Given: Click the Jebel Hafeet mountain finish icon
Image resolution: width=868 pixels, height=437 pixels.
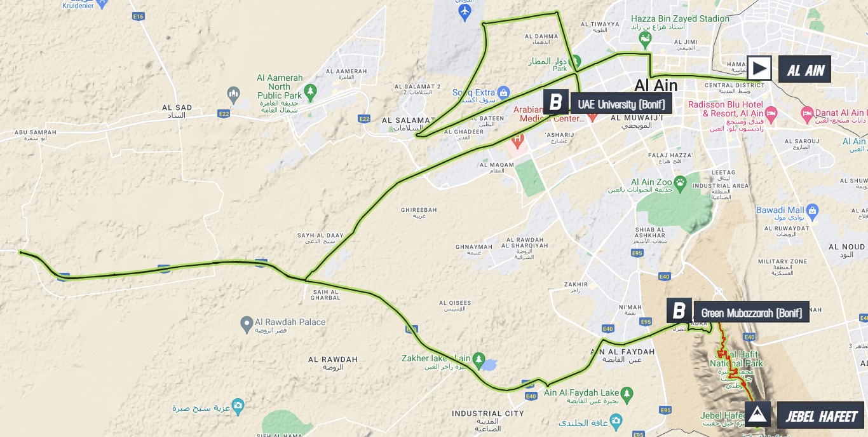Looking at the screenshot, I should [x=757, y=414].
